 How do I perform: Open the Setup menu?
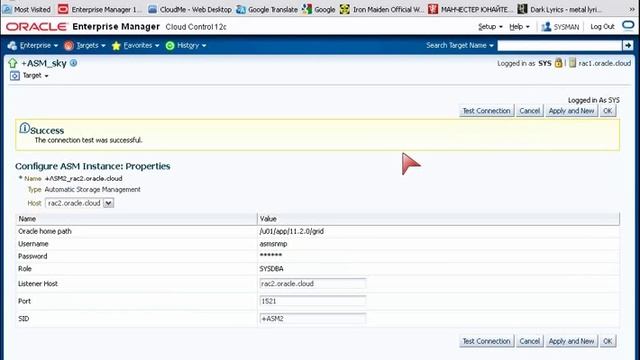[x=490, y=27]
